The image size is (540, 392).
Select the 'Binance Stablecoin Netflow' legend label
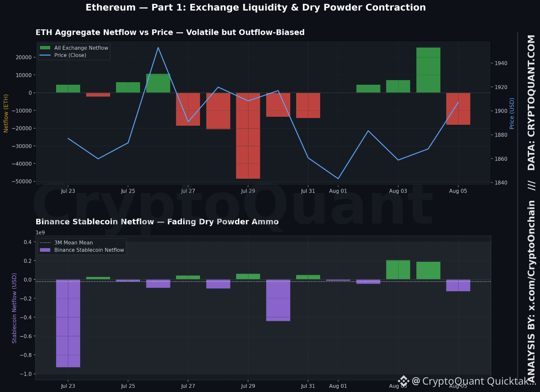tap(89, 250)
